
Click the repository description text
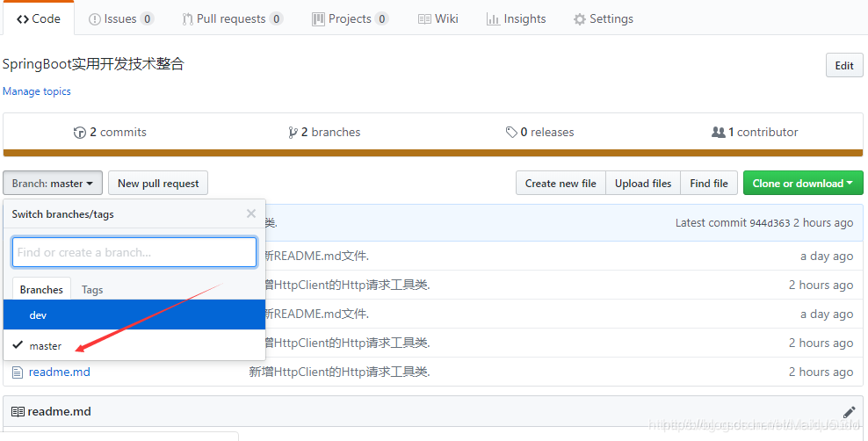pyautogui.click(x=93, y=64)
